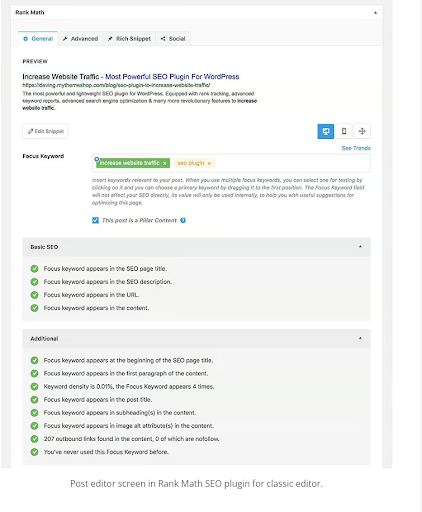
Task: Click the preview meta description text
Action: pyautogui.click(x=140, y=101)
